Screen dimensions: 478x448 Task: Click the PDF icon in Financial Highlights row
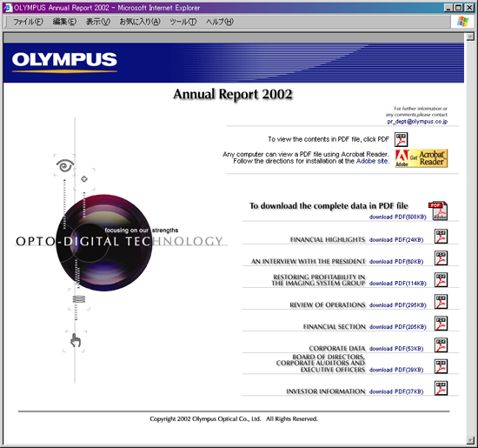tap(441, 237)
